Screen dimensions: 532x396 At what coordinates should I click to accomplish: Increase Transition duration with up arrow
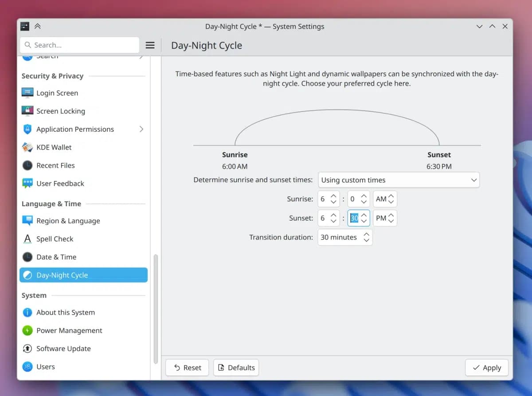pos(366,234)
